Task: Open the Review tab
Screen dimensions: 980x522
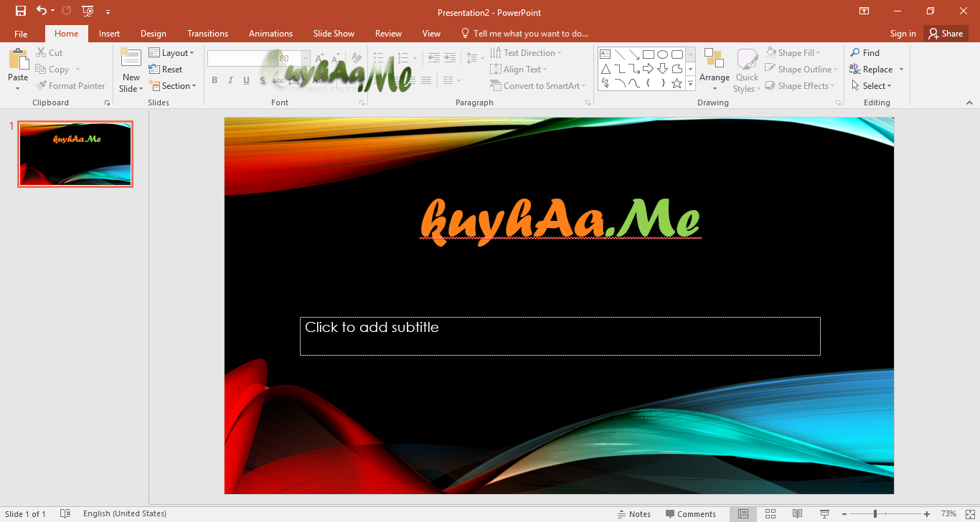Action: [388, 34]
